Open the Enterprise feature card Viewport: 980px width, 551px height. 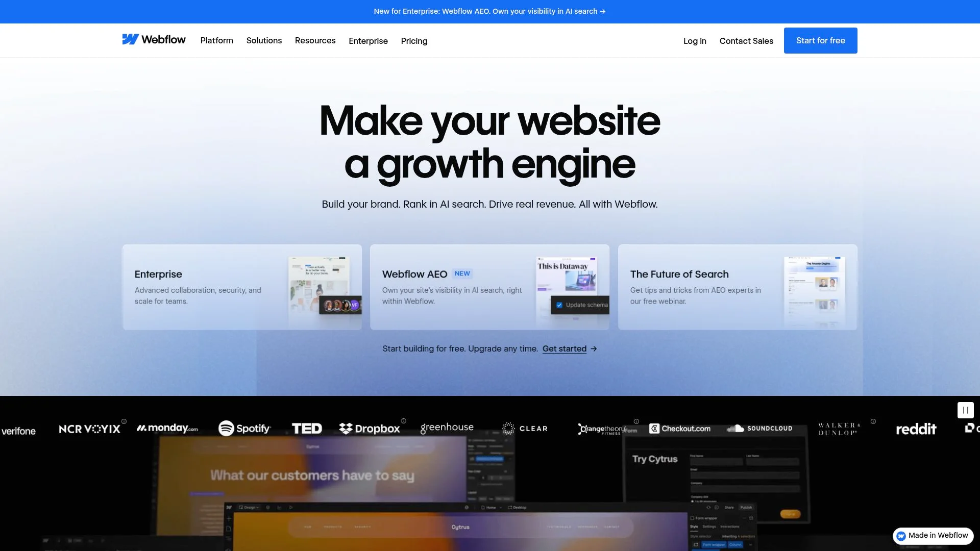pos(242,287)
